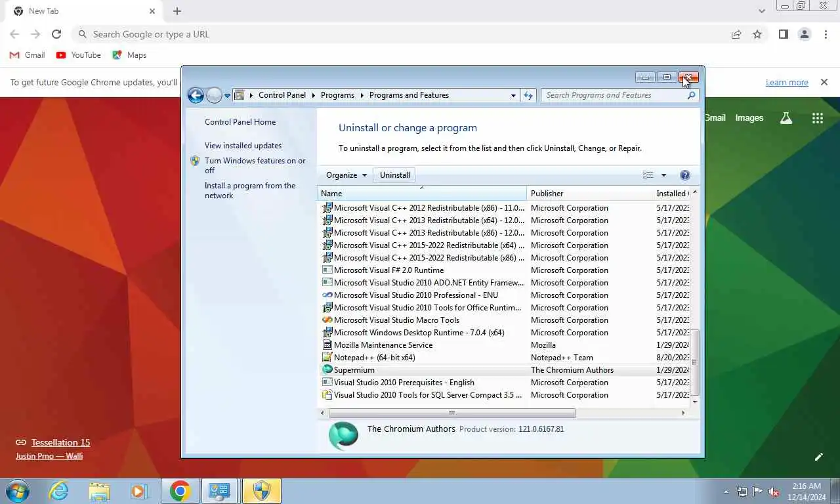Screen dimensions: 840x504
Task: Expand the view options arrow
Action: pyautogui.click(x=663, y=175)
